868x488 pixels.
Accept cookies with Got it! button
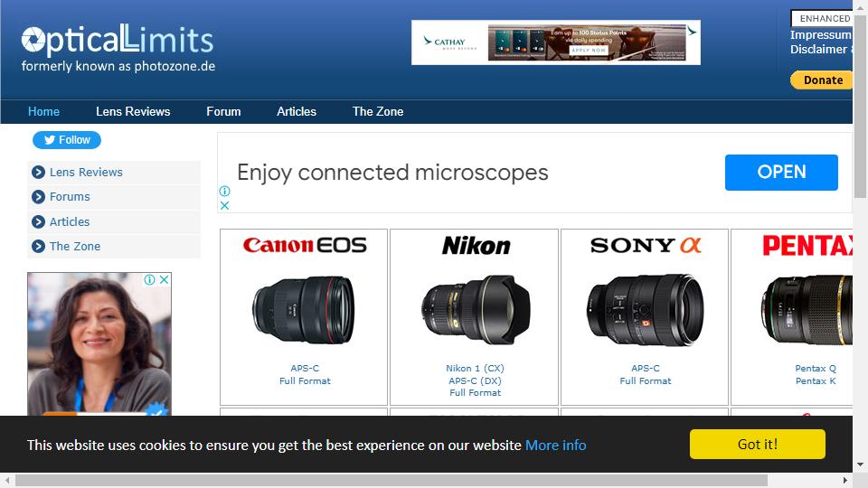(757, 445)
